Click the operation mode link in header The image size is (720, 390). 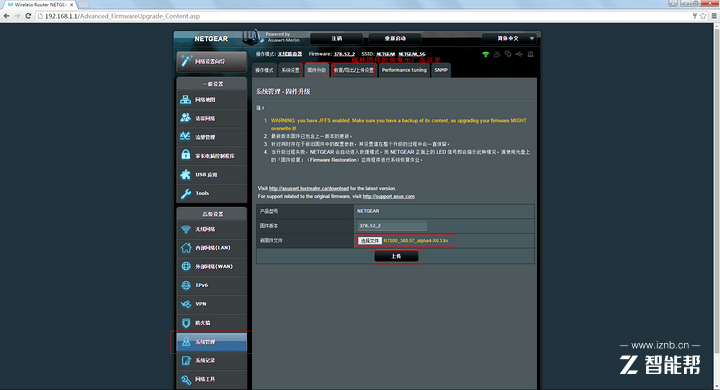click(290, 54)
